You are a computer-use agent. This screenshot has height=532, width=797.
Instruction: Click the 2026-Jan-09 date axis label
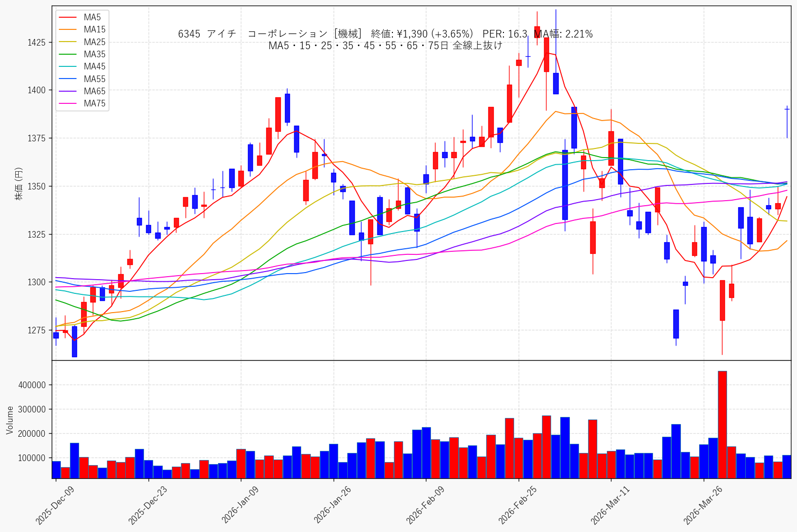point(240,505)
